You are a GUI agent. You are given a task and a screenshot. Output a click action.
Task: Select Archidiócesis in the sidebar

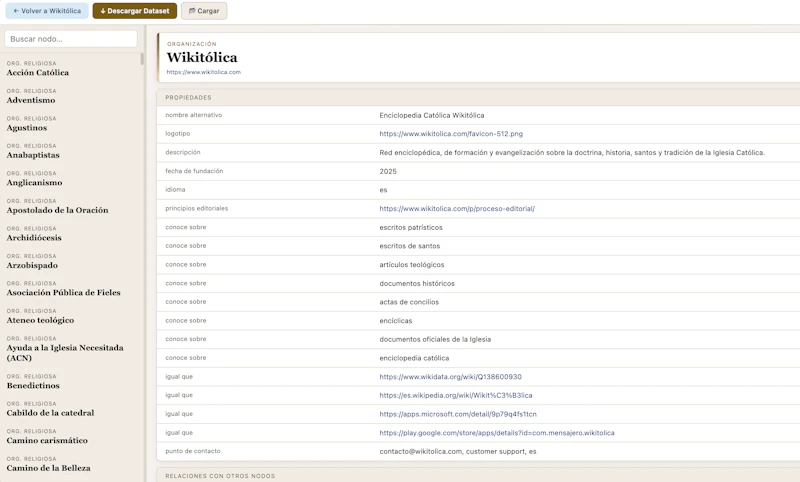point(34,238)
